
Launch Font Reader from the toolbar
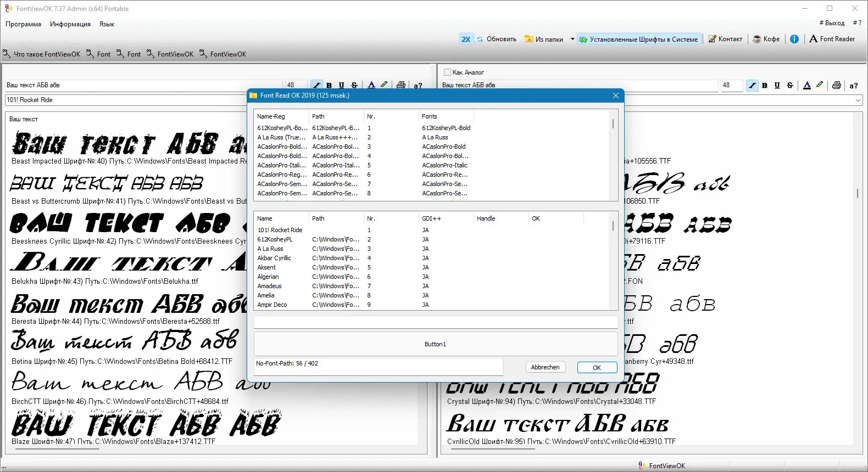[832, 39]
